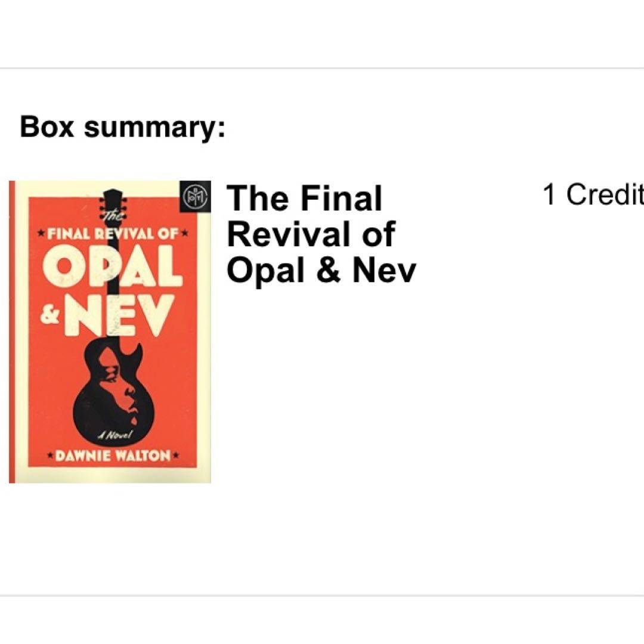Click the ampersand symbol on the cover
The width and height of the screenshot is (644, 644).
click(51, 315)
